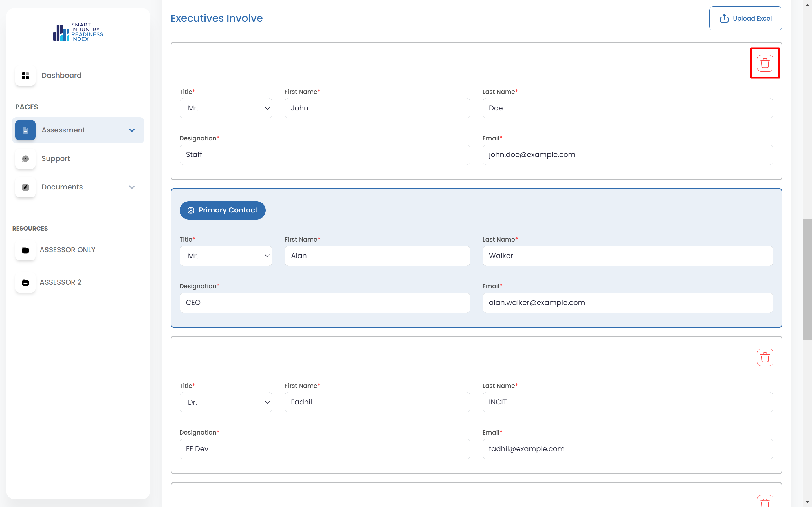
Task: Click the Smart Industry Readiness Index logo
Action: point(78,32)
